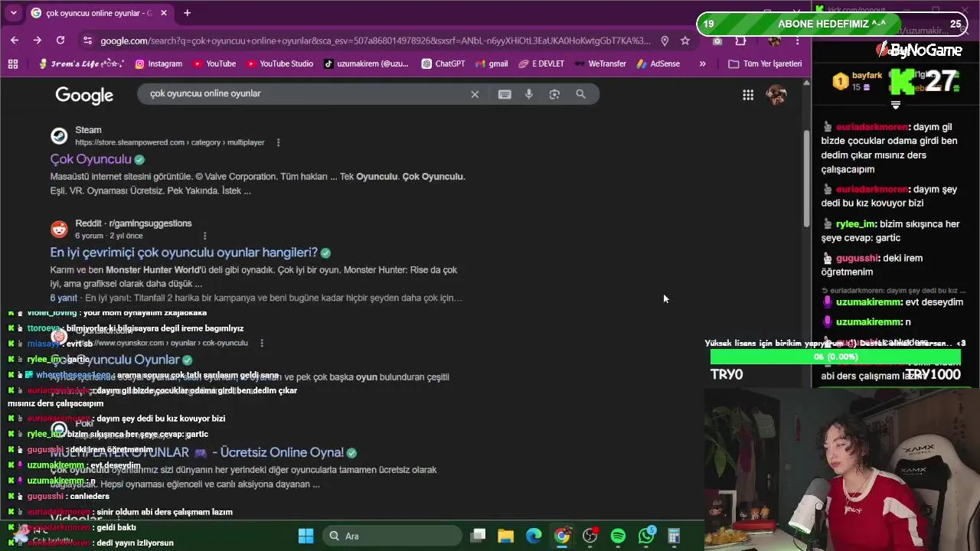Search by image with Google Lens
Screen dimensions: 980x551
(554, 94)
